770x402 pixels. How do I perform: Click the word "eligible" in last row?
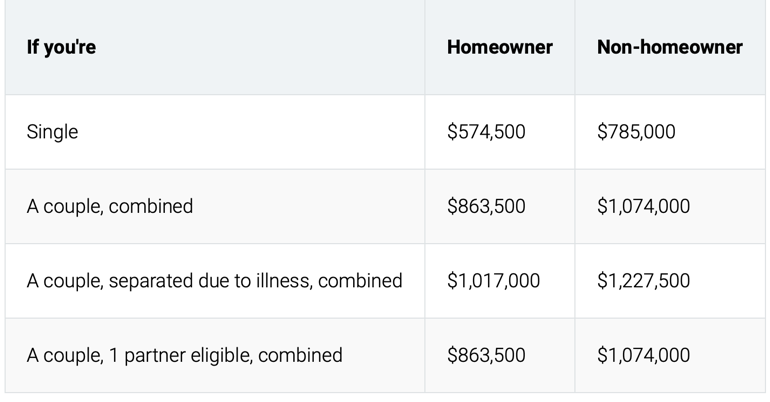coord(221,356)
